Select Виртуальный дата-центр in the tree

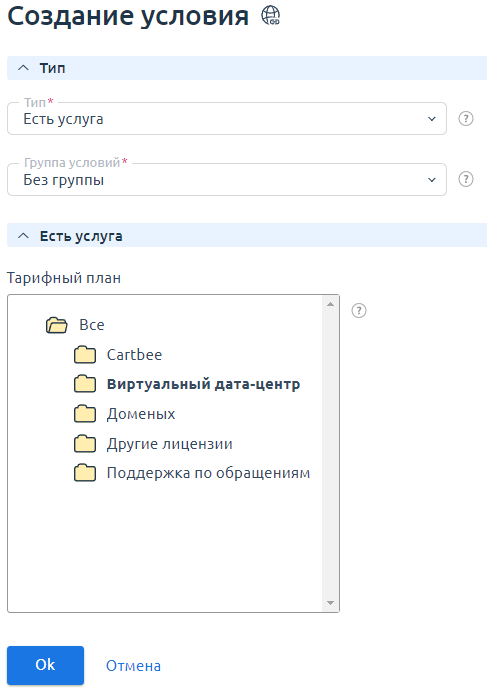pos(203,384)
